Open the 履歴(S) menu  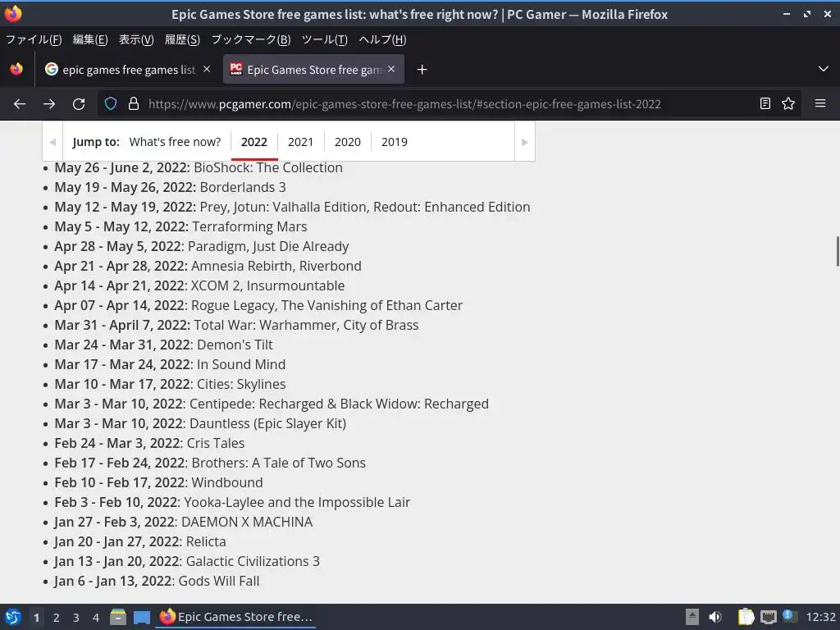[x=182, y=39]
